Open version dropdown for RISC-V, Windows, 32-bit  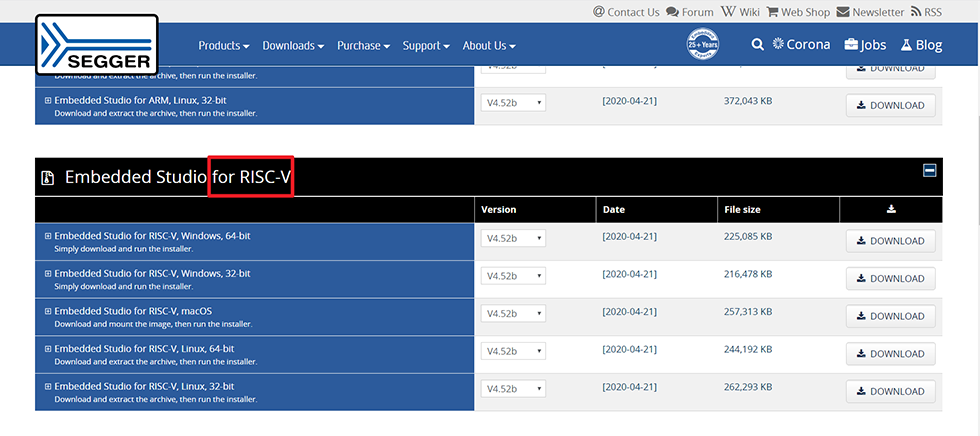click(x=513, y=276)
